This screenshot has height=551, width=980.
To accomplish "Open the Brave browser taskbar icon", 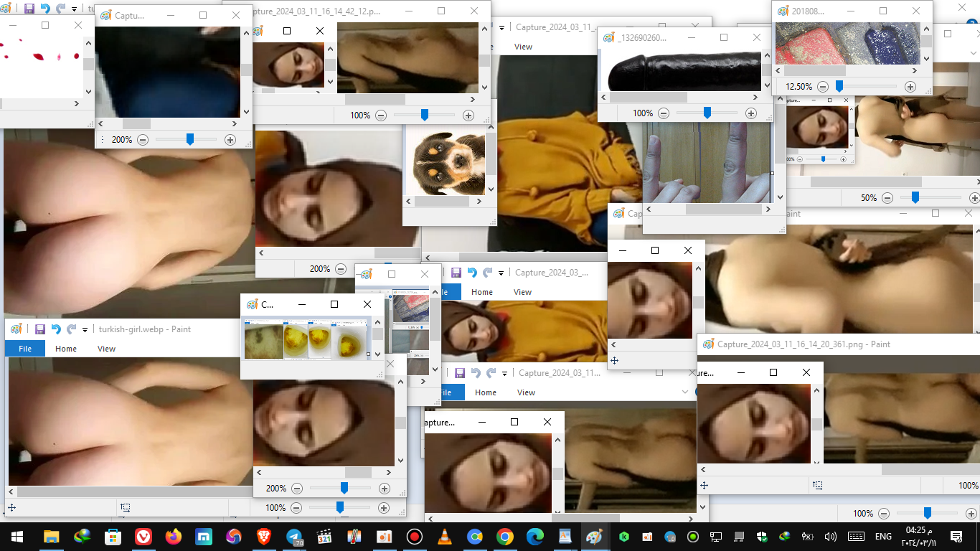I will coord(264,537).
